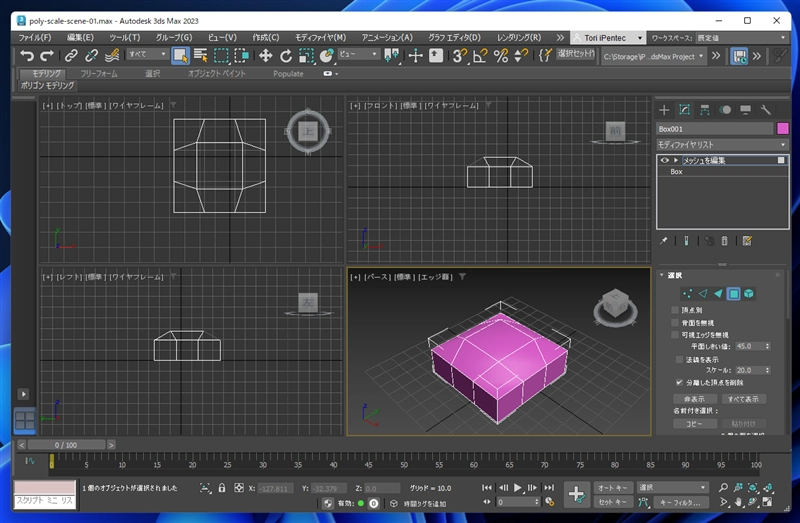
Task: Toggle Polygon sub-object level icon
Action: click(x=734, y=293)
